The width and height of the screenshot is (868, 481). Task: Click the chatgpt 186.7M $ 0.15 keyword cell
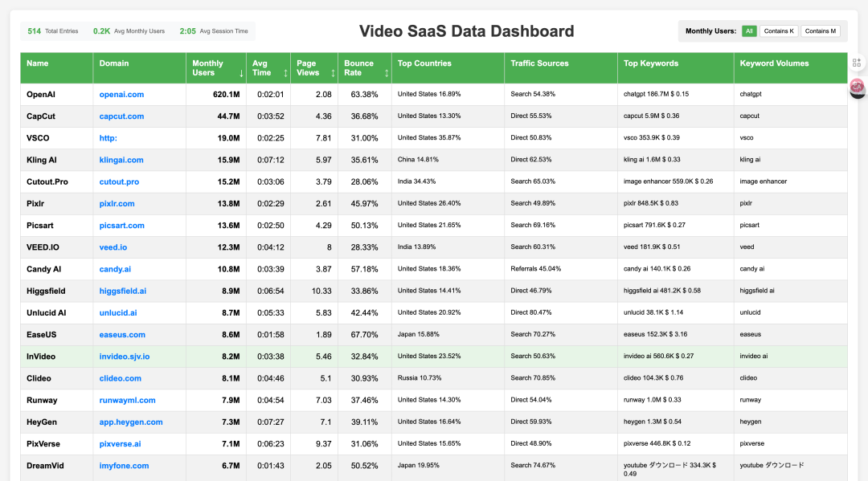click(676, 95)
